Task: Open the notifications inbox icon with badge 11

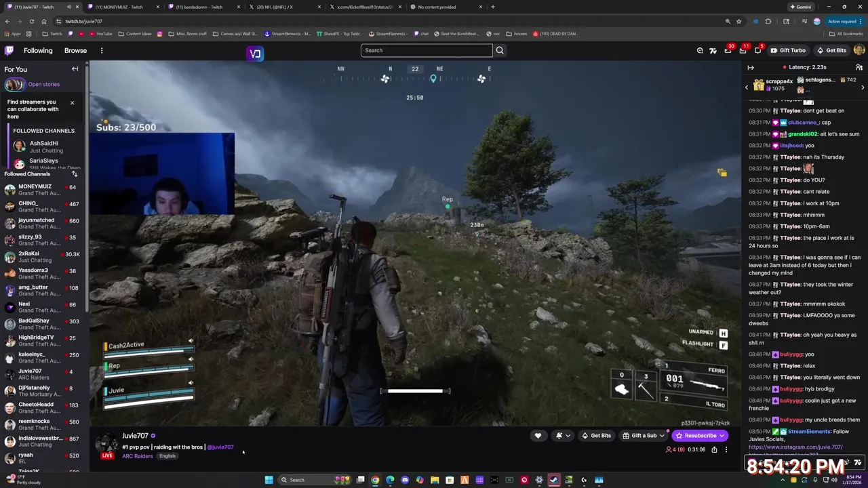Action: click(743, 50)
